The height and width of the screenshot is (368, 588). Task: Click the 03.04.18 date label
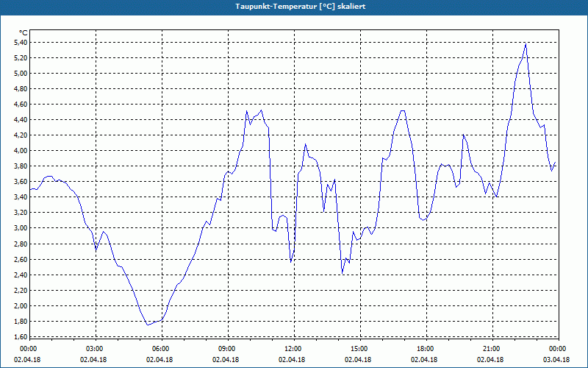click(556, 359)
